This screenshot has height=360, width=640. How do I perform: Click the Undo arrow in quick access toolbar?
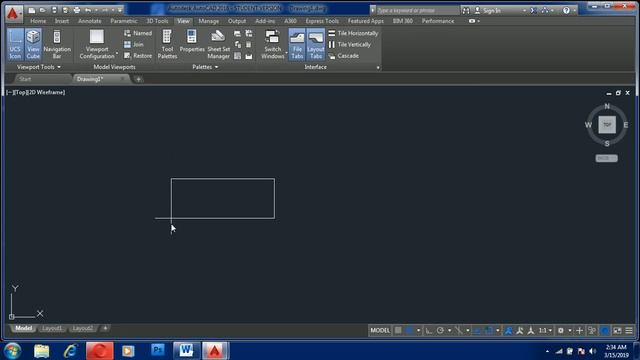tap(88, 10)
